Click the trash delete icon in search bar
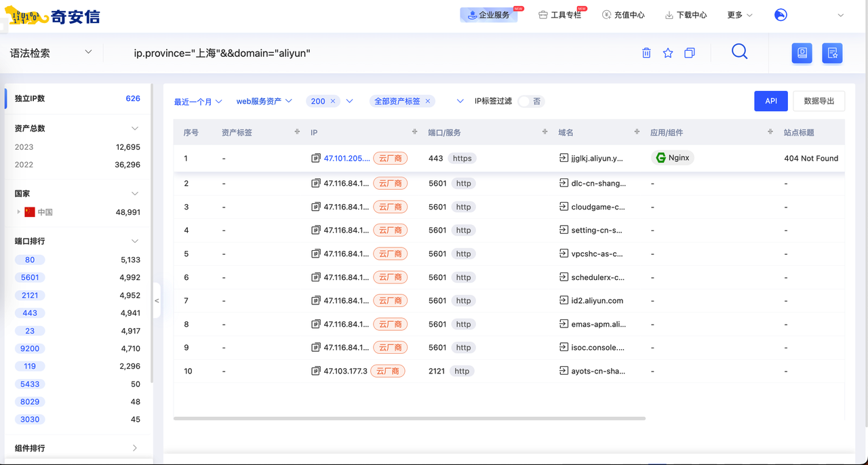This screenshot has width=868, height=465. click(x=646, y=53)
